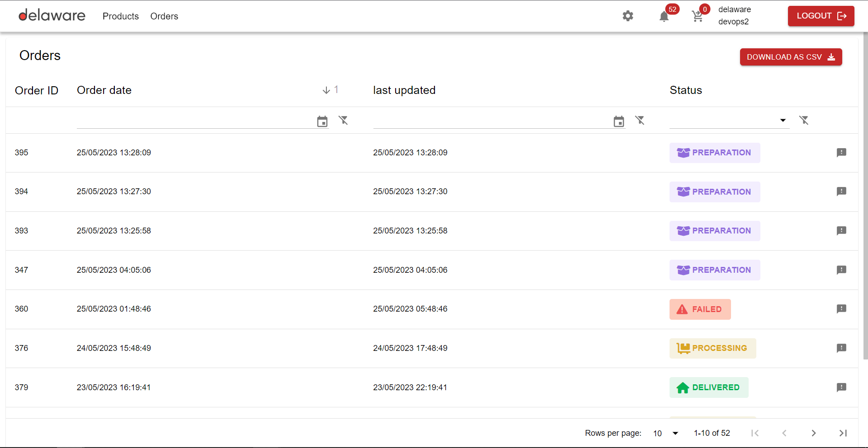Open the comment icon for order 360
The height and width of the screenshot is (448, 868).
point(841,309)
